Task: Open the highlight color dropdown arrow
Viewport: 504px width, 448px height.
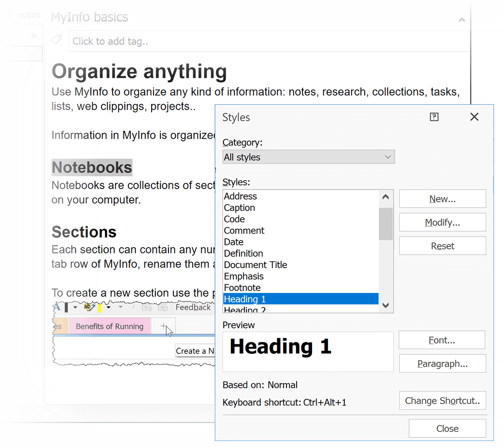Action: (108, 307)
